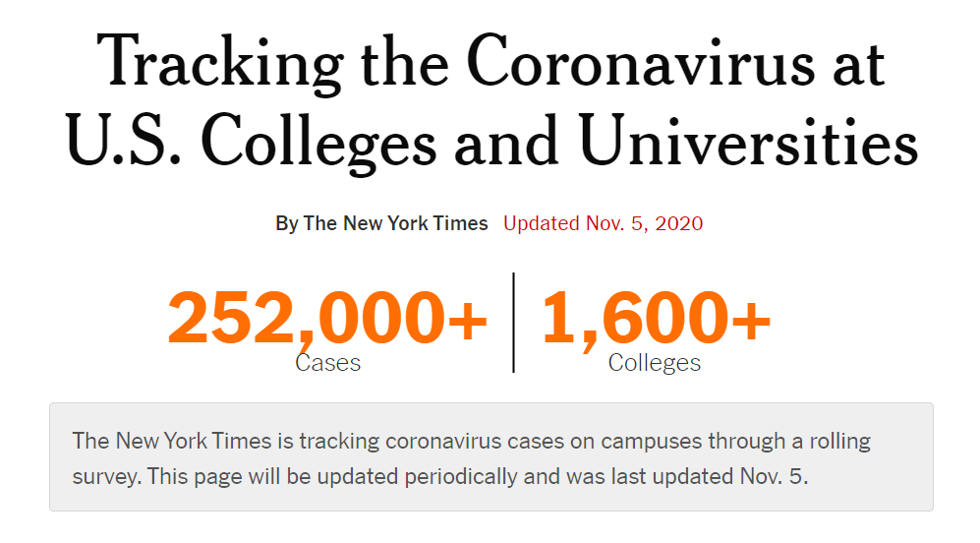Click the orange 252,000+ cases figure
Image resolution: width=980 pixels, height=543 pixels.
click(327, 318)
